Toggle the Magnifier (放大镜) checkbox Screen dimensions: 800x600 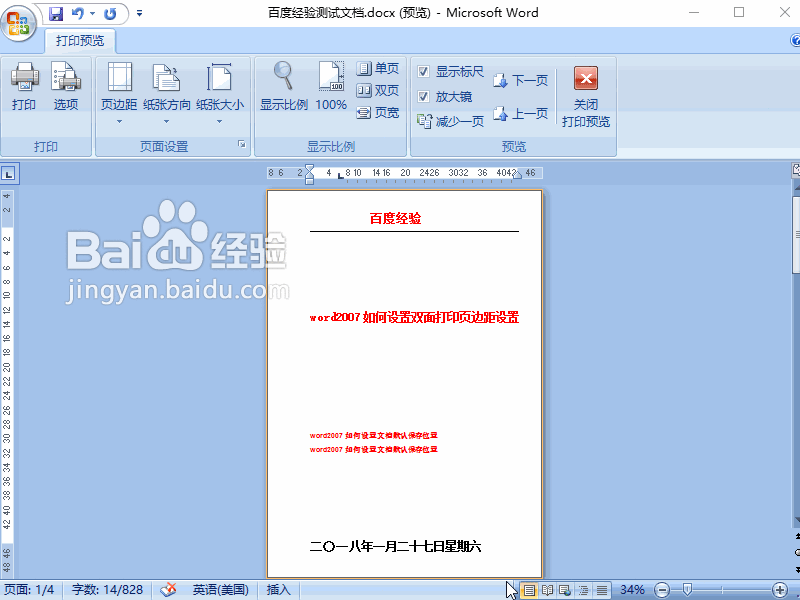[424, 97]
